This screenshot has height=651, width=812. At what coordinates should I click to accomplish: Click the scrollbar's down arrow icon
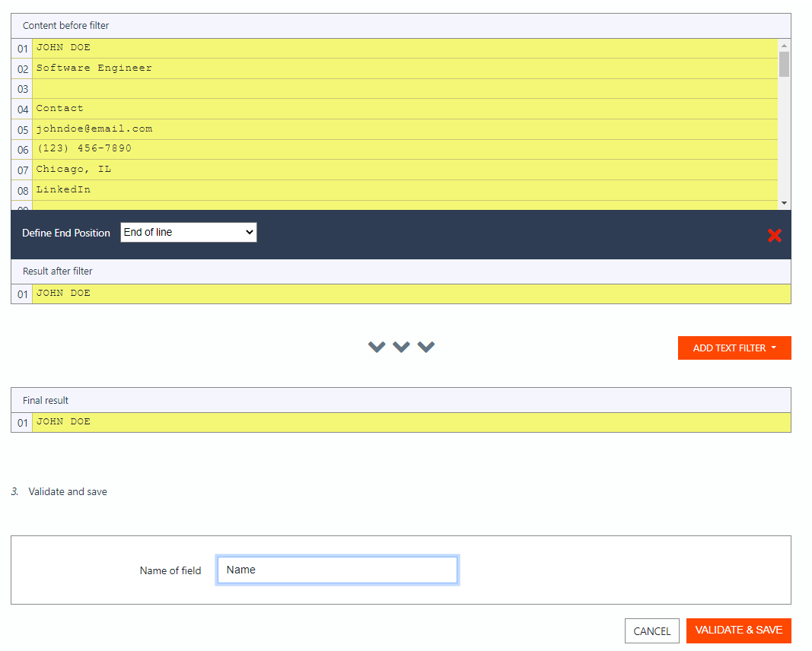[x=784, y=202]
